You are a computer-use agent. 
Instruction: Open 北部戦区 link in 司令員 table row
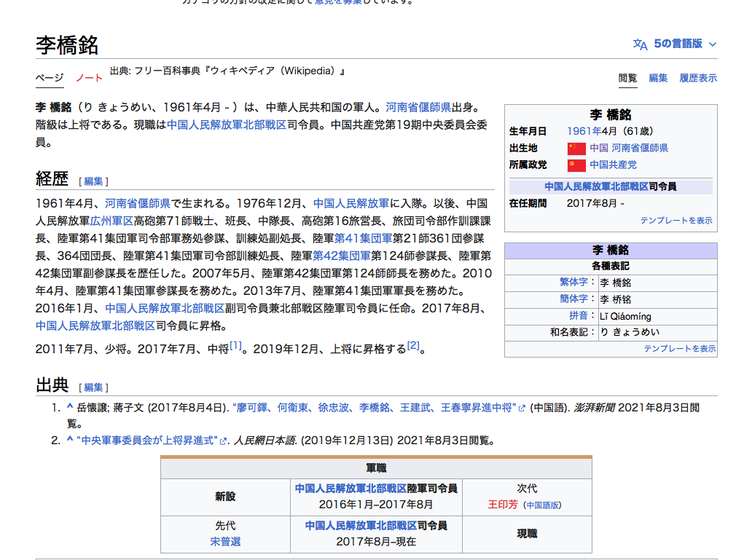[x=361, y=525]
